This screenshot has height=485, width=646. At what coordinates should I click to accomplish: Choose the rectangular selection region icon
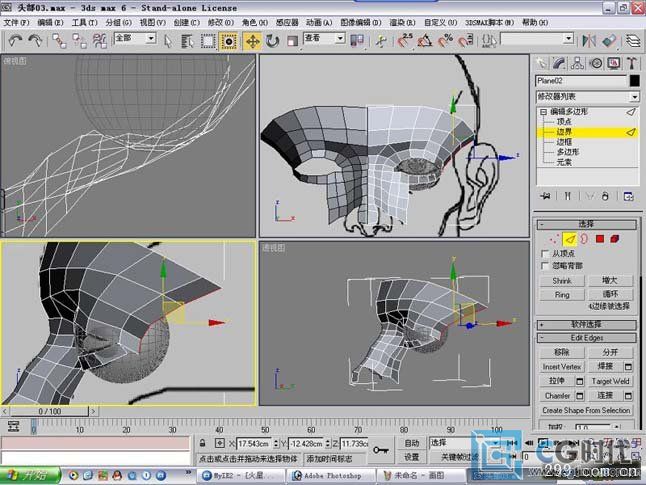pyautogui.click(x=208, y=41)
